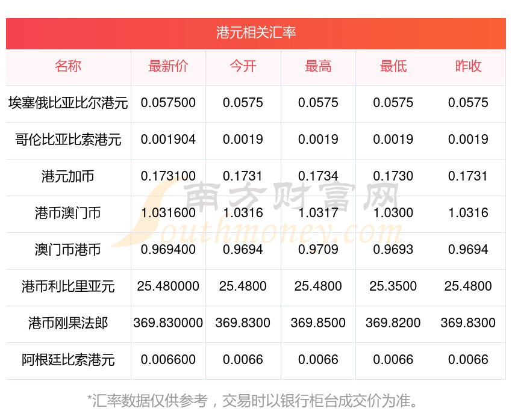This screenshot has width=512, height=420.
Task: Click the 今开 value 0.9694
Action: [x=243, y=250]
